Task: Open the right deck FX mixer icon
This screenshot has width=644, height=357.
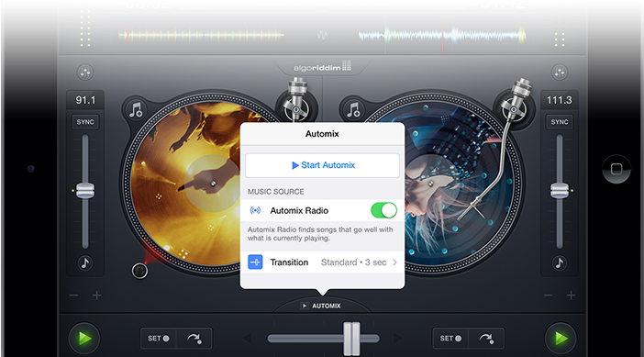Action: point(560,73)
